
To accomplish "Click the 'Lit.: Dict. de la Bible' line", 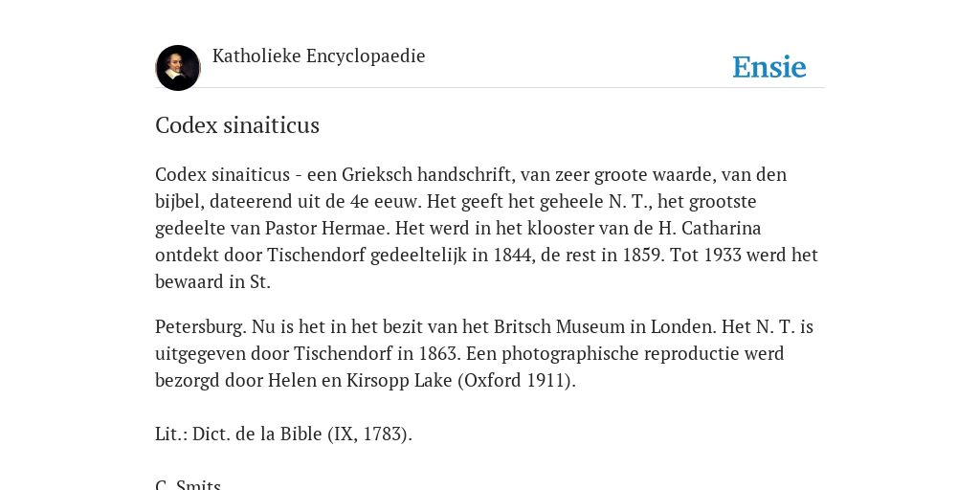I will coord(283,434).
